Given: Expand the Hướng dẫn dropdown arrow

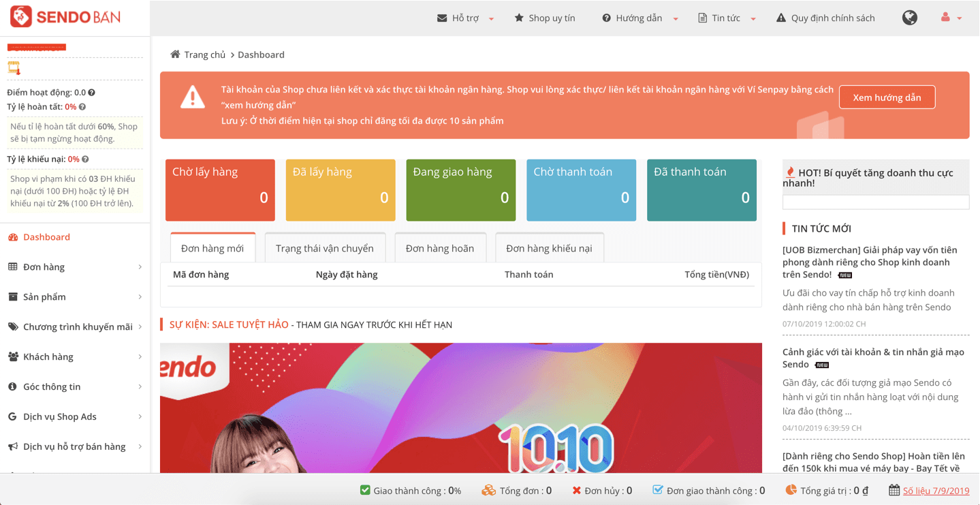Looking at the screenshot, I should coord(676,19).
